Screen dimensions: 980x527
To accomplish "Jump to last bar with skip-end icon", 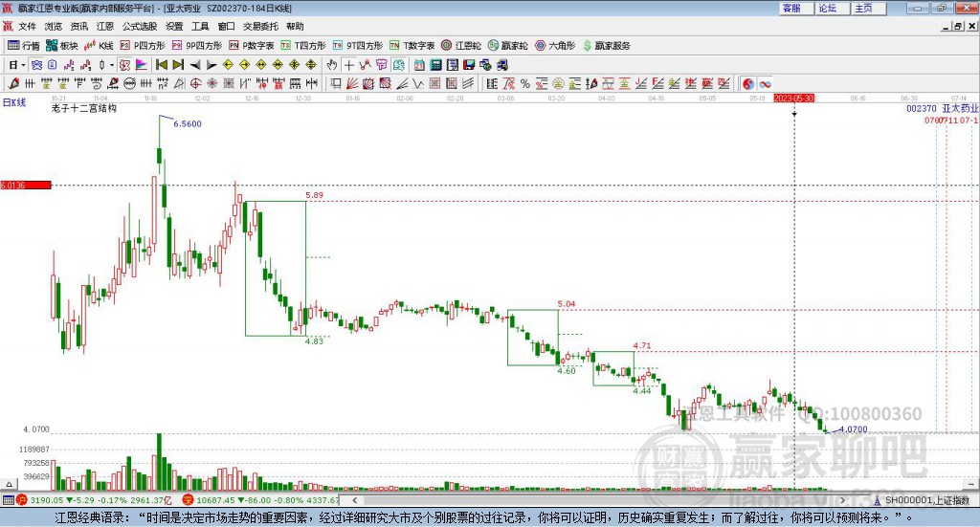I will (178, 65).
